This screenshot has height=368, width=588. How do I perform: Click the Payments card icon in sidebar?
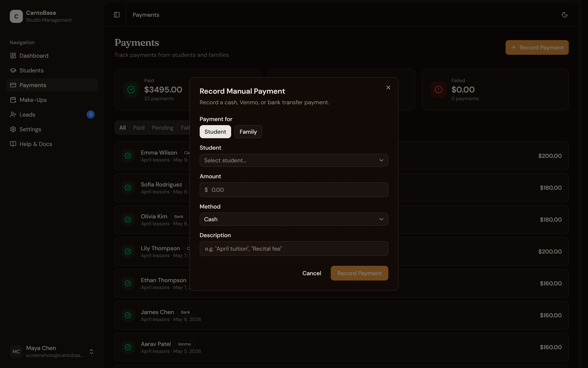point(13,85)
